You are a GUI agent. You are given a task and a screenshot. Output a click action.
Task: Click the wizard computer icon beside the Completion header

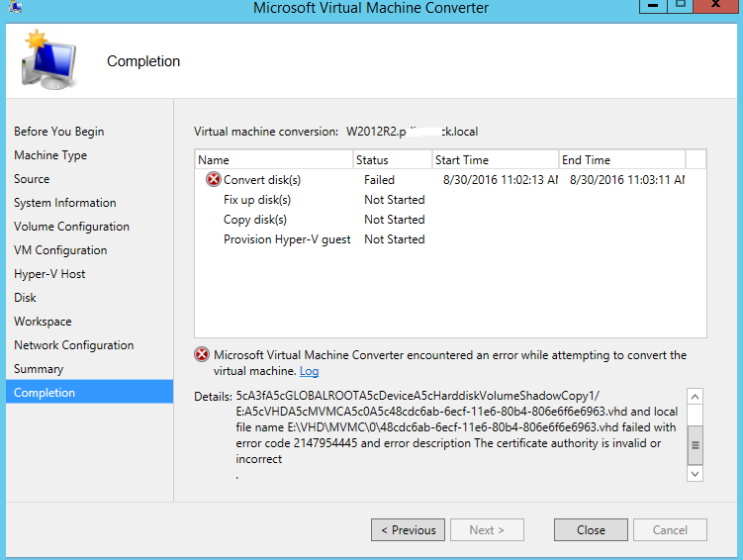coord(48,60)
